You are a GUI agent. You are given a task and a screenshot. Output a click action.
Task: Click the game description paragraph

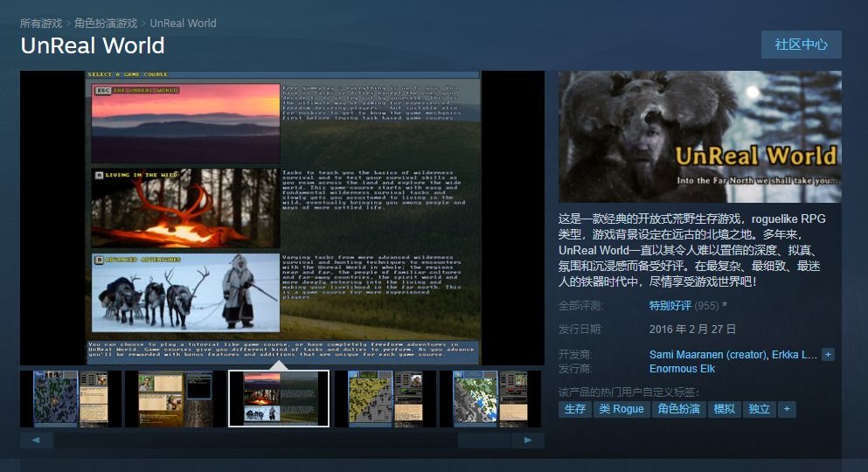coord(692,250)
